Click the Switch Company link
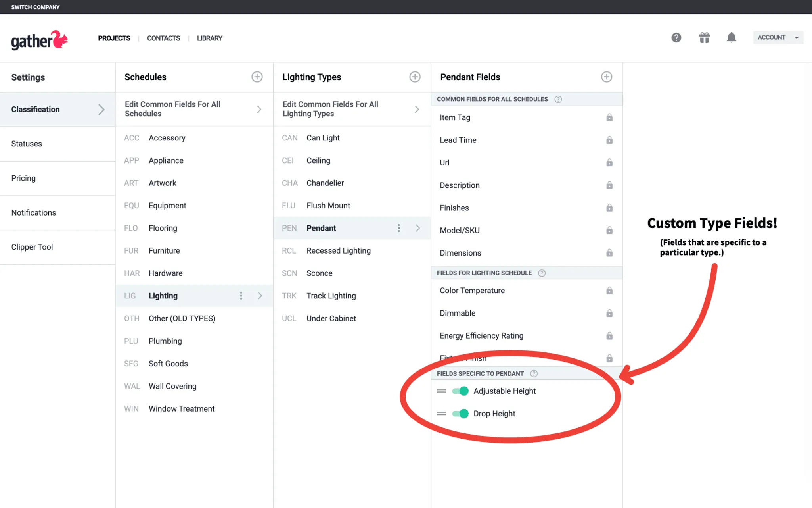Viewport: 812px width, 508px height. [x=35, y=7]
